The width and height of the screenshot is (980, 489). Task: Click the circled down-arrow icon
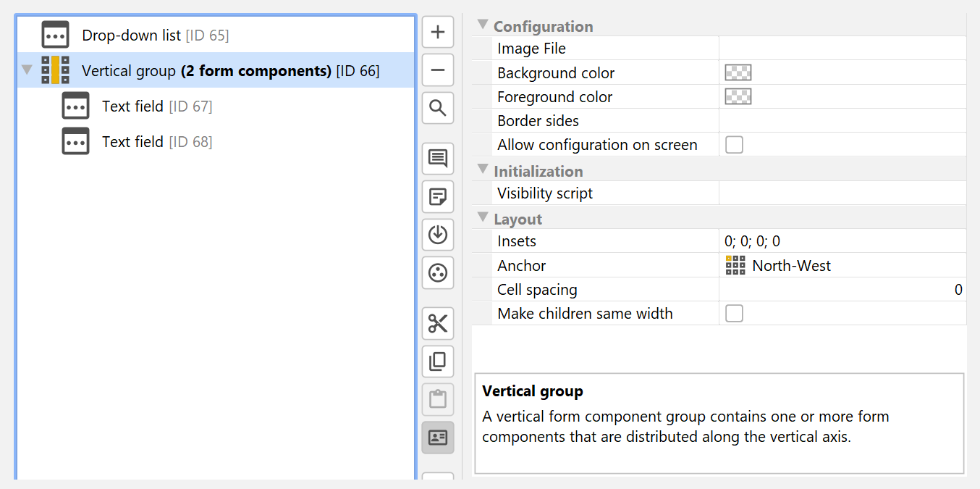click(438, 235)
